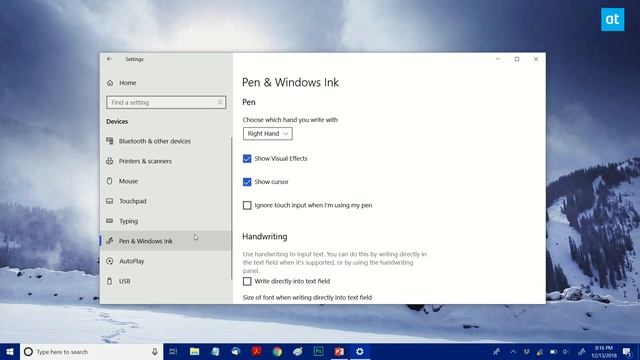Click the Cortana circle icon
Screen dimensions: 640x360
[x=28, y=352]
